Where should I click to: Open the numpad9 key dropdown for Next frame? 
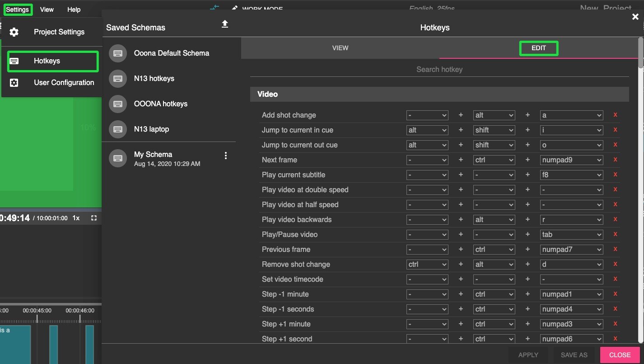571,160
